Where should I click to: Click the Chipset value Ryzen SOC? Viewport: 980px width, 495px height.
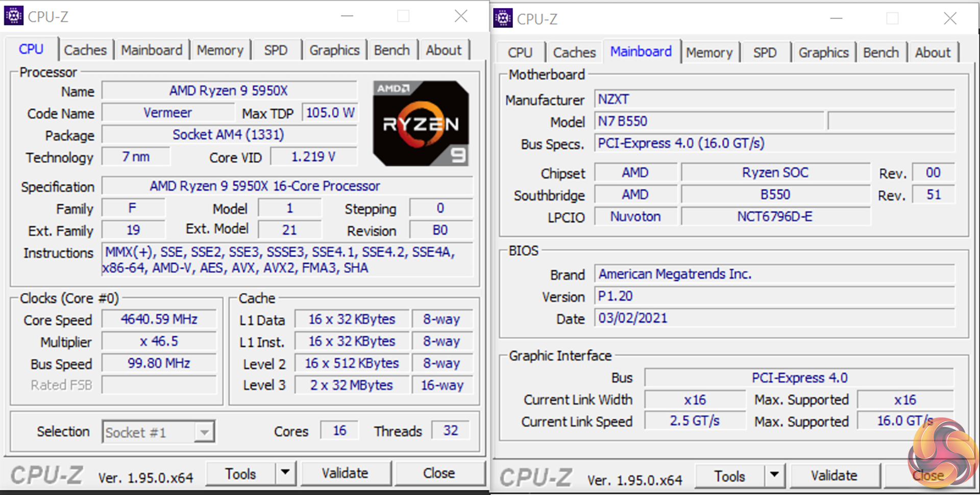775,172
